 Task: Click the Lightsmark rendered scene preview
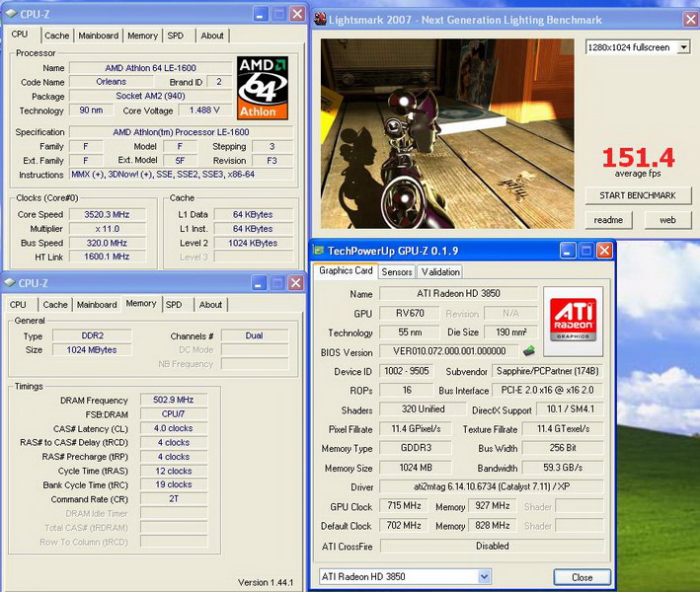point(447,134)
